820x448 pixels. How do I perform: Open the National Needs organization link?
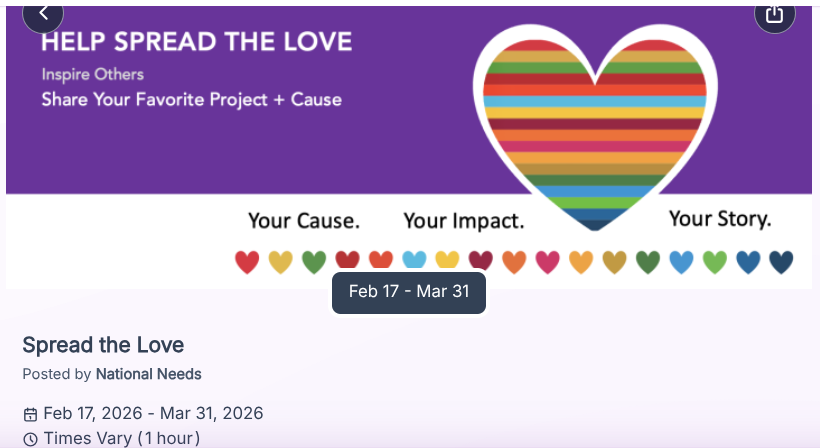click(x=148, y=374)
